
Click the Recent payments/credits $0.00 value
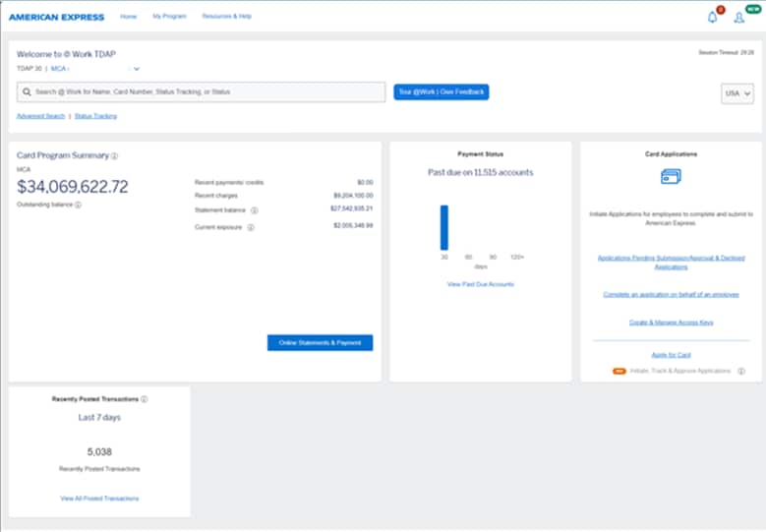click(365, 182)
